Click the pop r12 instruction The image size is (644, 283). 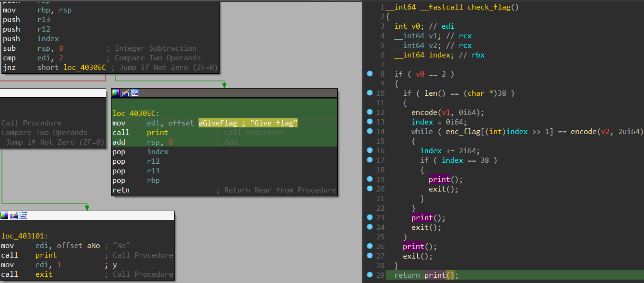point(136,161)
